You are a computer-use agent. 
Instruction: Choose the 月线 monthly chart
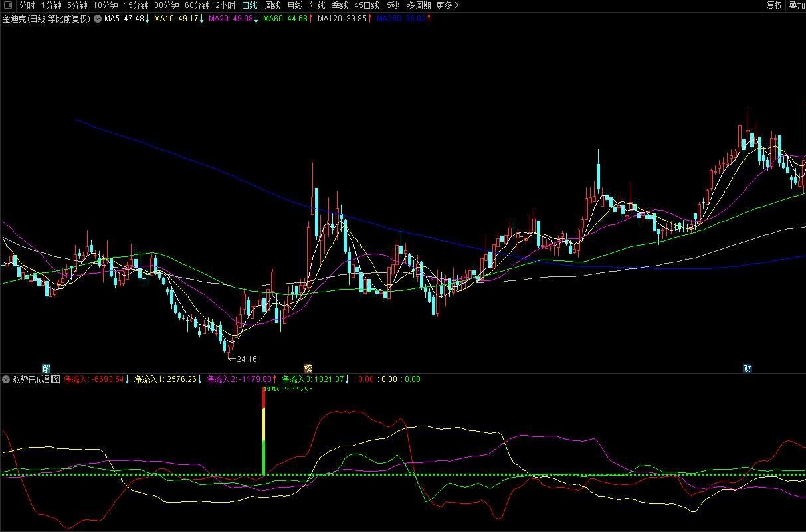tap(294, 5)
